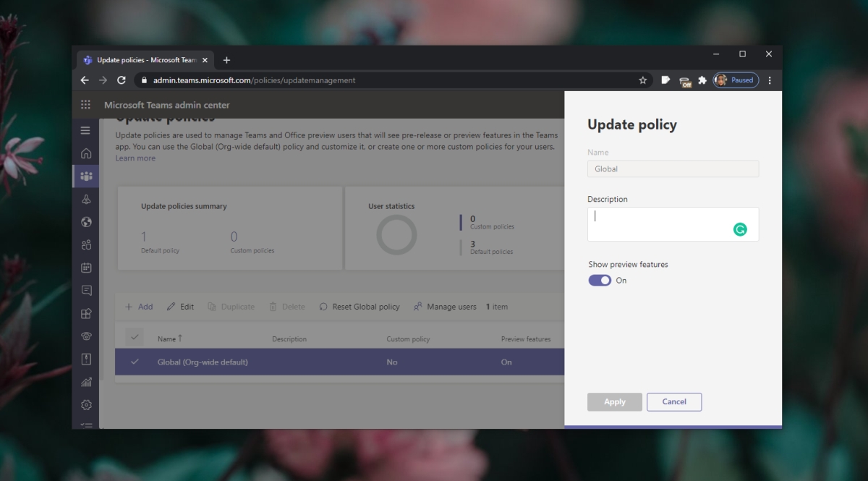Click the Add policy button
This screenshot has width=868, height=481.
(139, 307)
